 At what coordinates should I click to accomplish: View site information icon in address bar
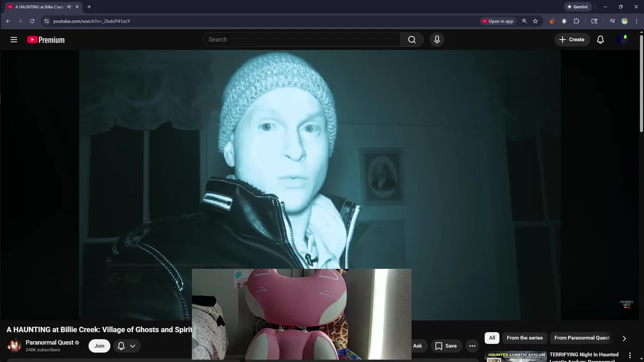(46, 21)
